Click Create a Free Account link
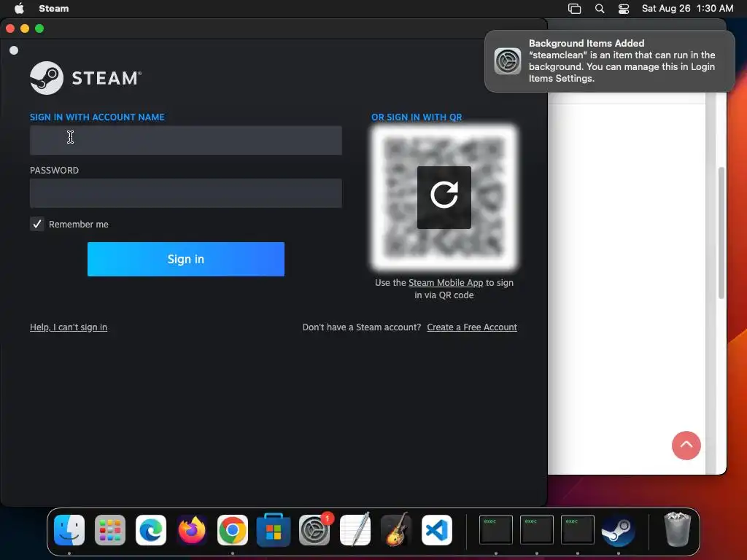The height and width of the screenshot is (560, 747). click(x=472, y=327)
